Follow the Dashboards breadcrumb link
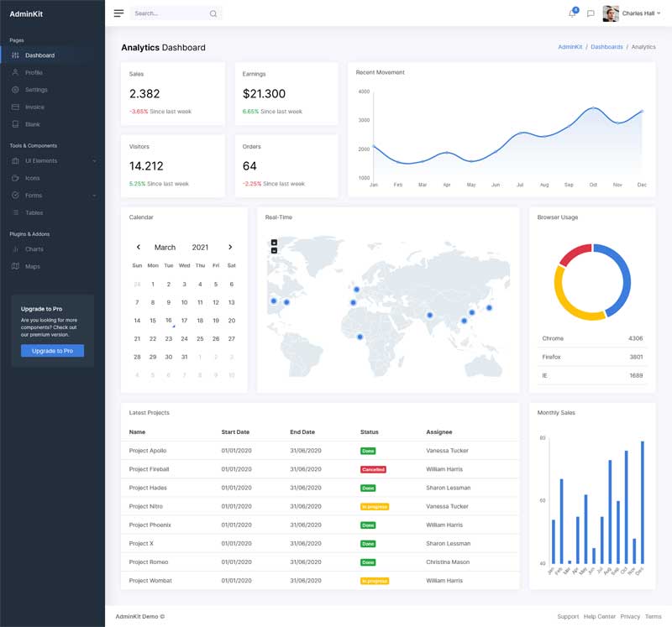The width and height of the screenshot is (672, 627). [x=606, y=47]
